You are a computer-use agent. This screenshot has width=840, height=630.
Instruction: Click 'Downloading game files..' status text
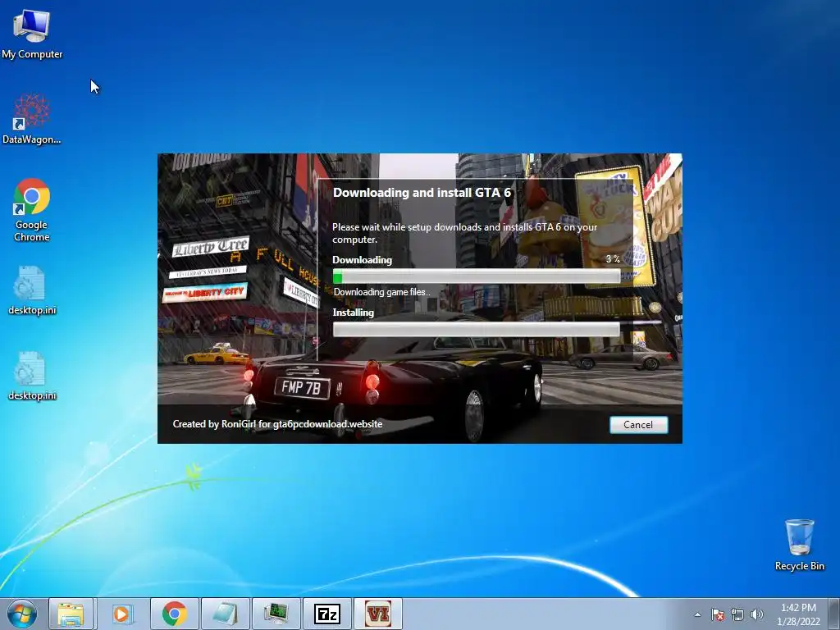point(381,292)
